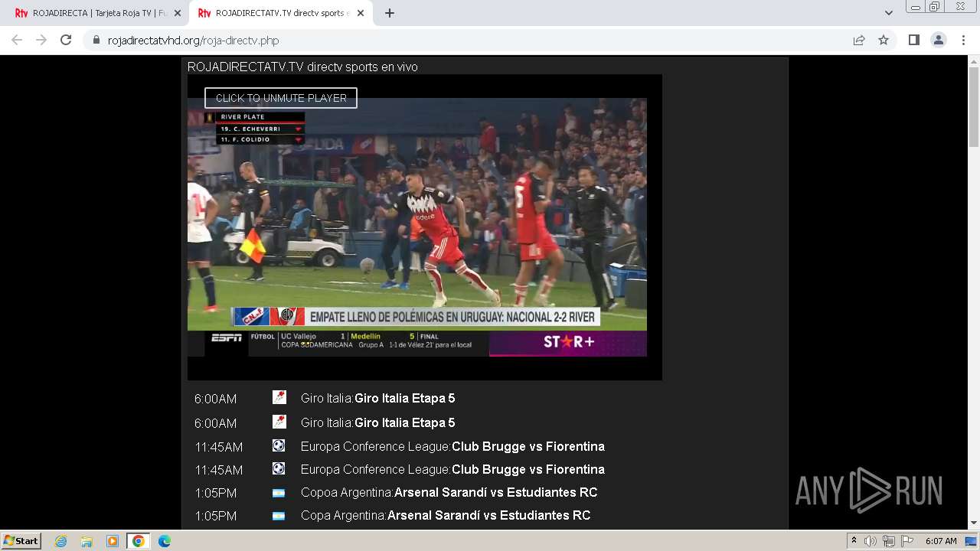
Task: Click soccer ball icon in second Club Brugge row
Action: [x=279, y=468]
